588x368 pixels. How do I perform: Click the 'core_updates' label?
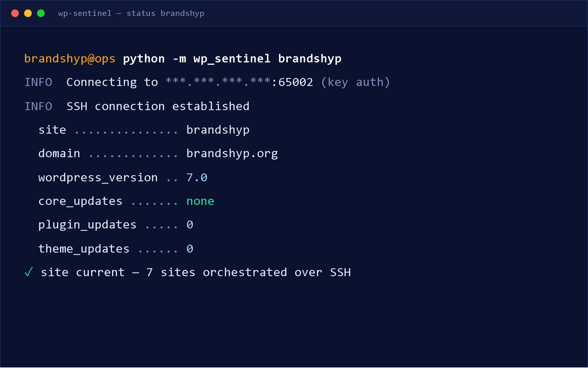pos(80,201)
